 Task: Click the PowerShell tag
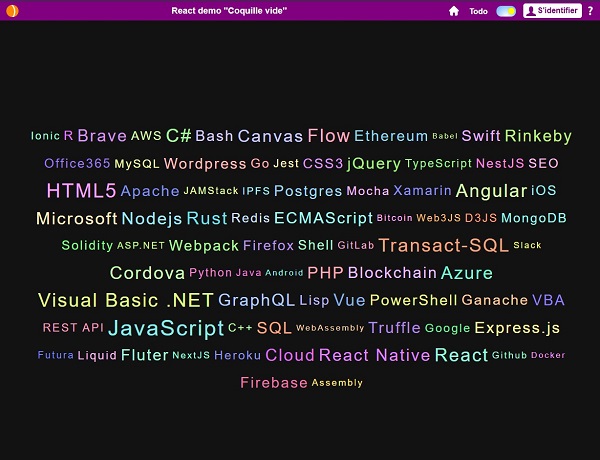tap(413, 300)
